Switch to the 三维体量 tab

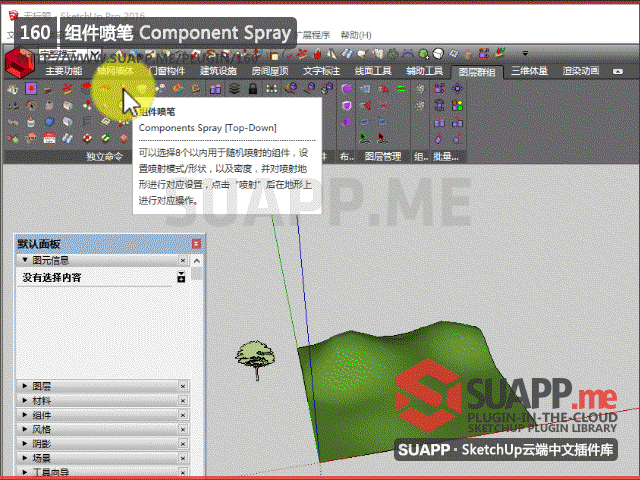pos(529,71)
